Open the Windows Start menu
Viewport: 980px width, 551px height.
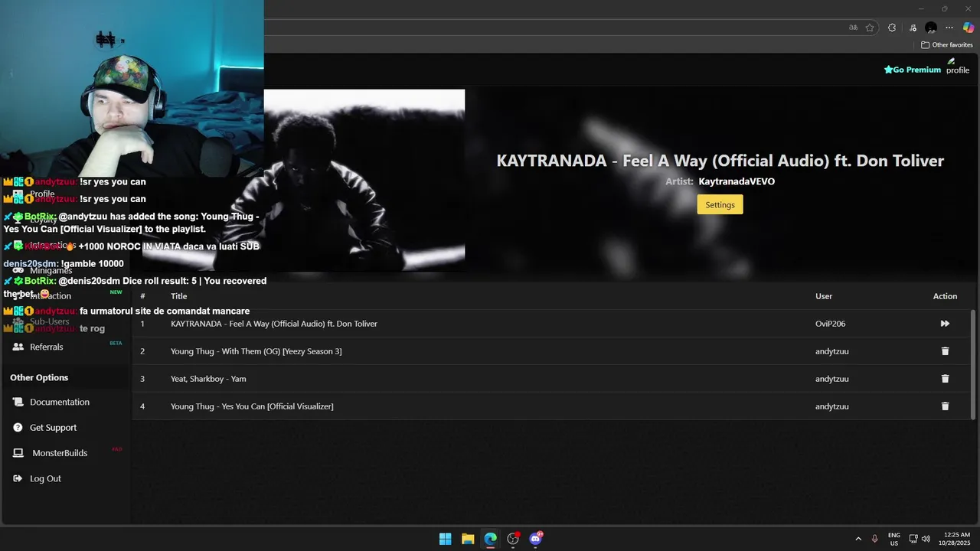445,539
